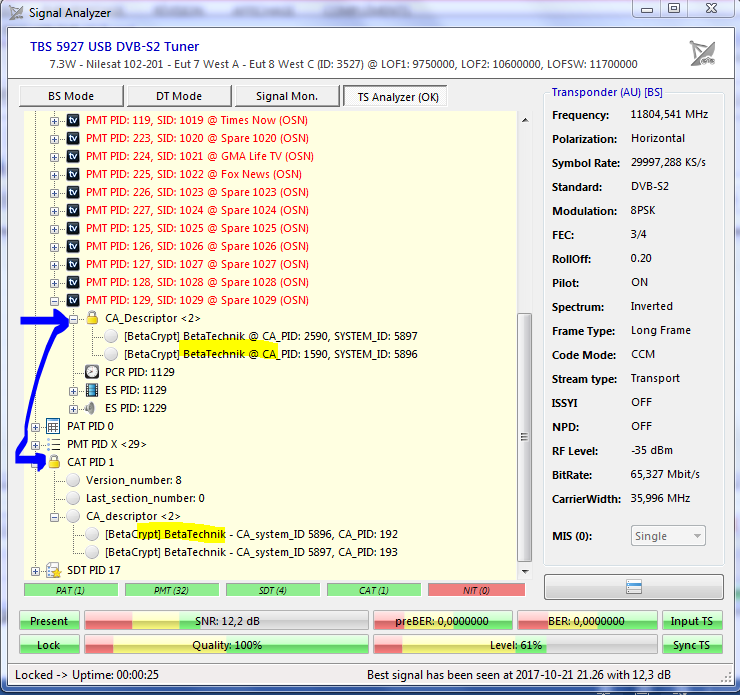Click the satellite dish icon in header

(703, 54)
